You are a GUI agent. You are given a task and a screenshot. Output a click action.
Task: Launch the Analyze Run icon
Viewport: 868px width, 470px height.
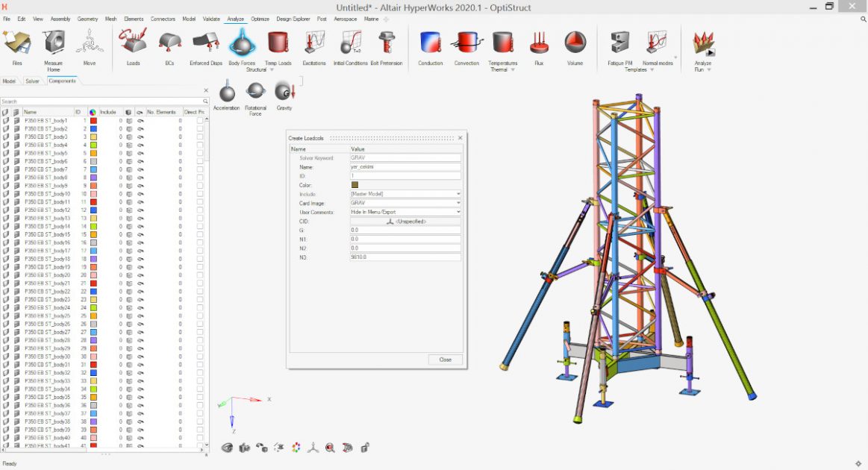pos(703,43)
